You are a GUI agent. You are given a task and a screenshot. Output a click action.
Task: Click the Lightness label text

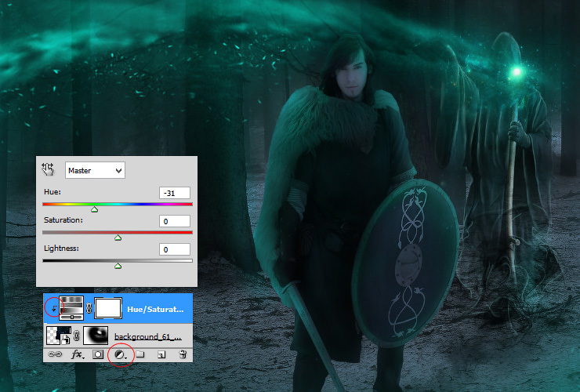point(61,249)
